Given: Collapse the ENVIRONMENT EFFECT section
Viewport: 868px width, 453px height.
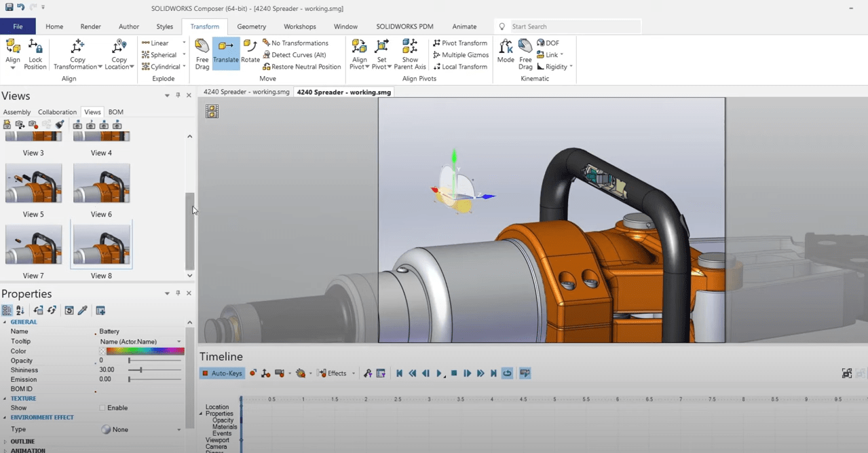Looking at the screenshot, I should point(5,417).
